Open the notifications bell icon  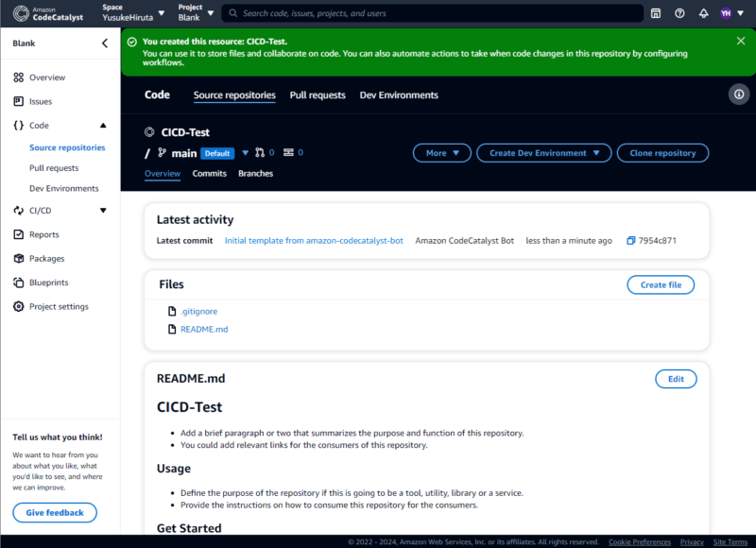[x=701, y=13]
